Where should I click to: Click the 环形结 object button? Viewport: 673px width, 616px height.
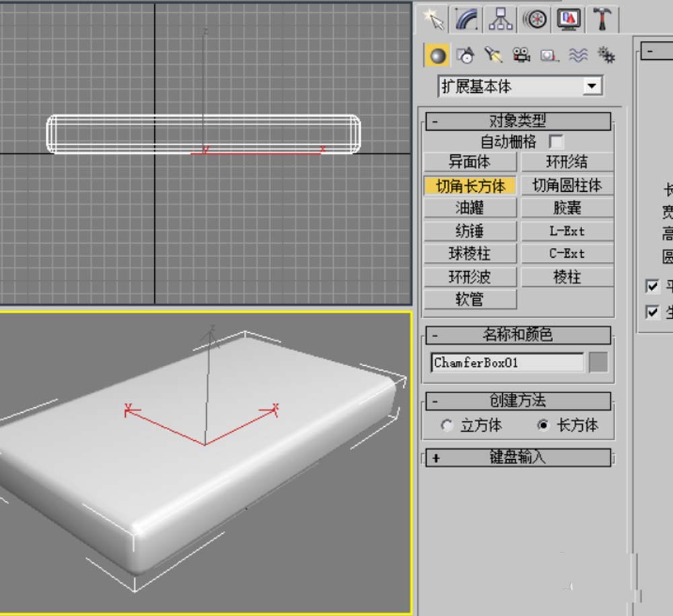[x=567, y=162]
